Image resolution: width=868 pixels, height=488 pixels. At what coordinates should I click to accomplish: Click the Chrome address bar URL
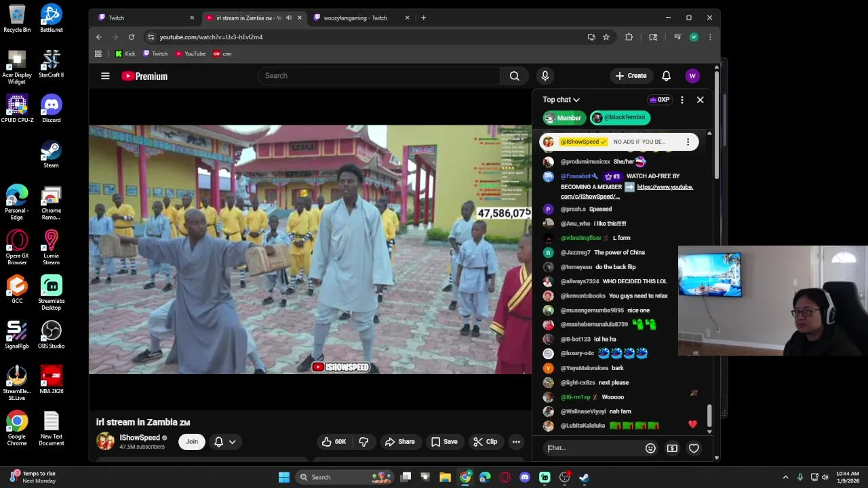211,37
